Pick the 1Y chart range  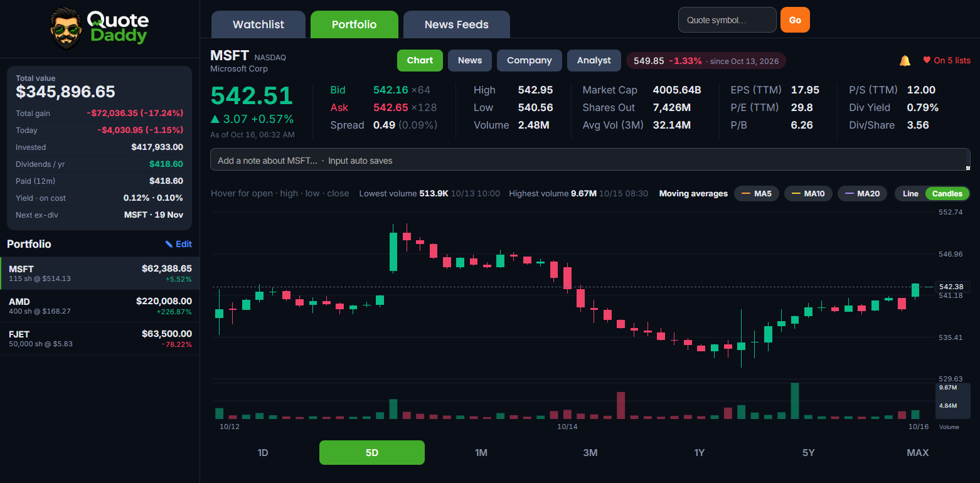pyautogui.click(x=700, y=452)
